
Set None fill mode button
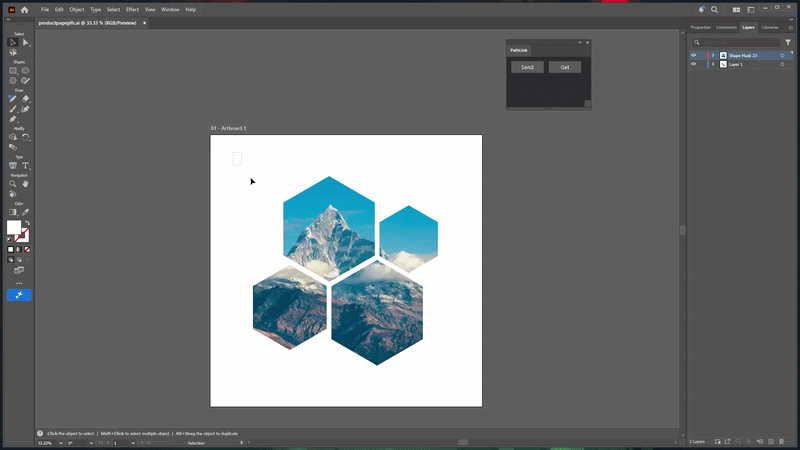(28, 249)
